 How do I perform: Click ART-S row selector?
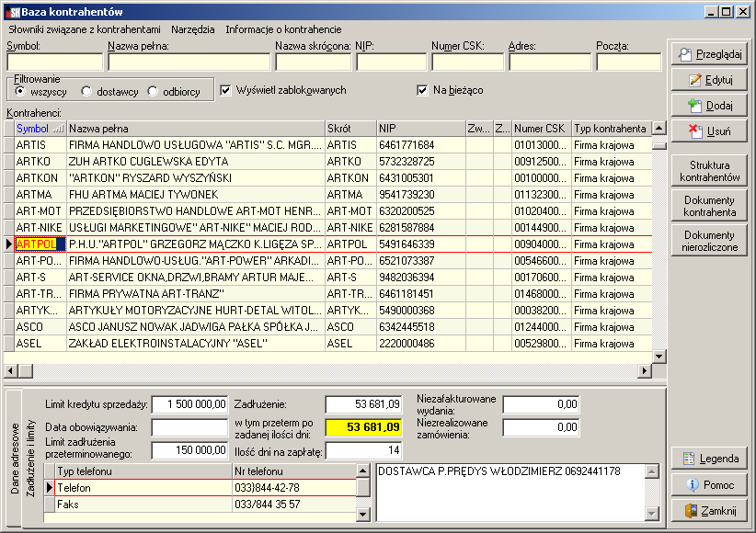click(9, 278)
